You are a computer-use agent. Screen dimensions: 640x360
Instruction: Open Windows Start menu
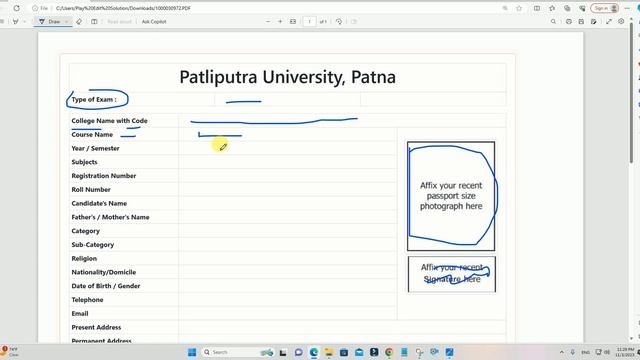(x=192, y=352)
